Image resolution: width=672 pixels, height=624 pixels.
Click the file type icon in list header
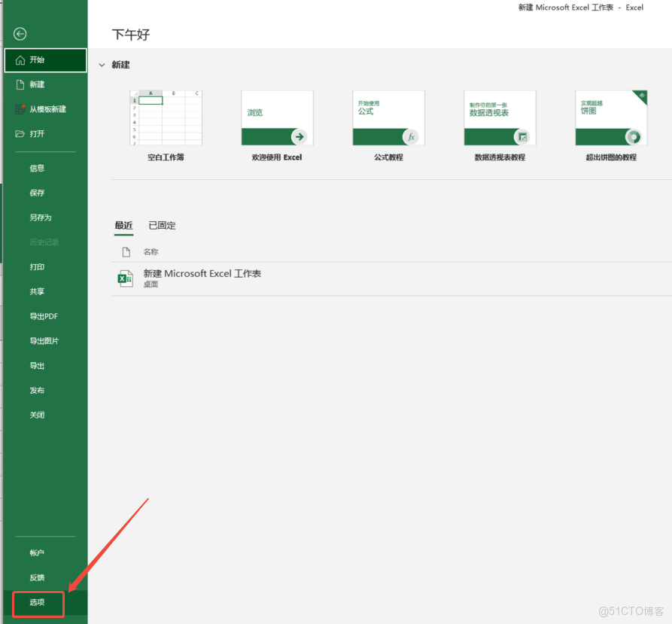click(x=126, y=252)
